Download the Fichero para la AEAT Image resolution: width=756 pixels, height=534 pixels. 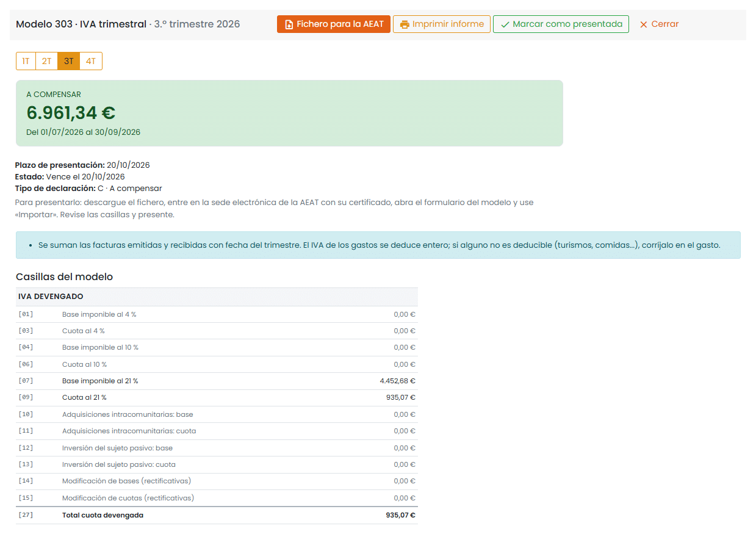334,24
